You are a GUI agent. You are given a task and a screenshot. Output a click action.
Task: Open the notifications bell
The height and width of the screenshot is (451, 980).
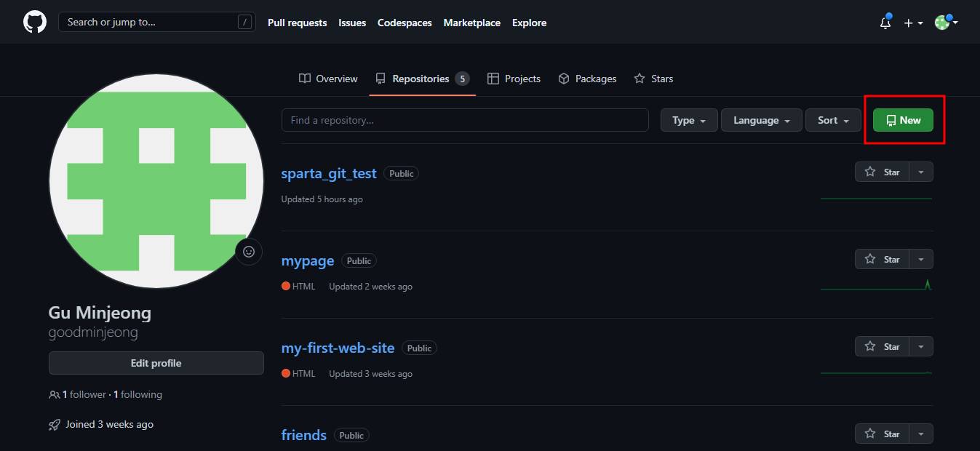pyautogui.click(x=885, y=23)
